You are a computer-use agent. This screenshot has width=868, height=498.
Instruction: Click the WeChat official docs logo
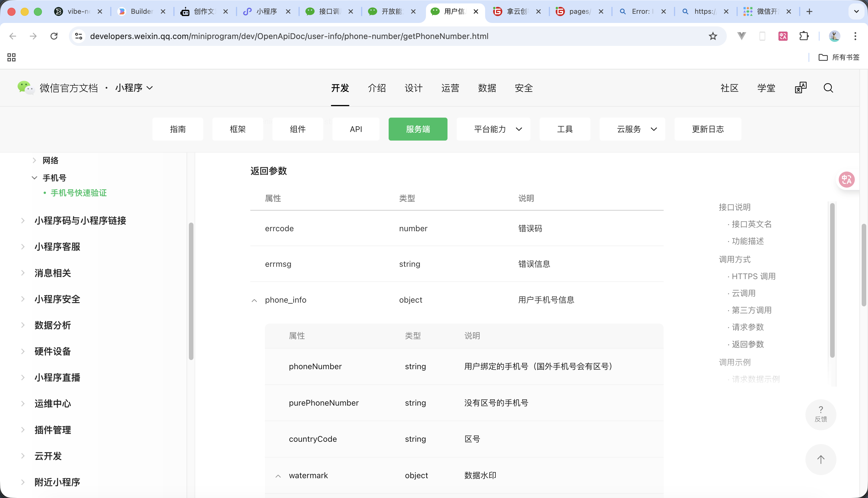tap(26, 88)
